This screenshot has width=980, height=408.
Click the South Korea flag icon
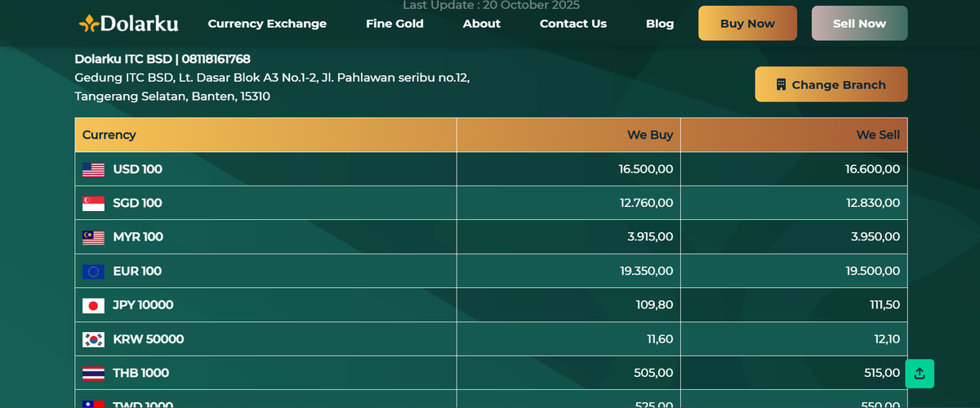point(93,339)
